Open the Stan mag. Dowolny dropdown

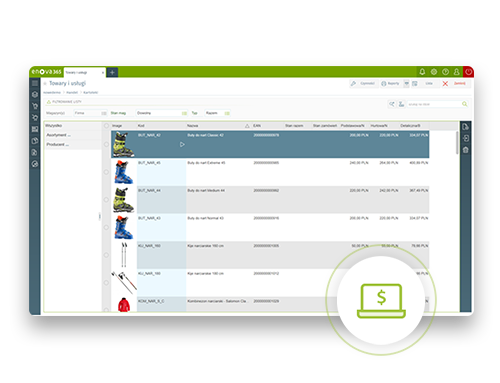click(x=161, y=113)
